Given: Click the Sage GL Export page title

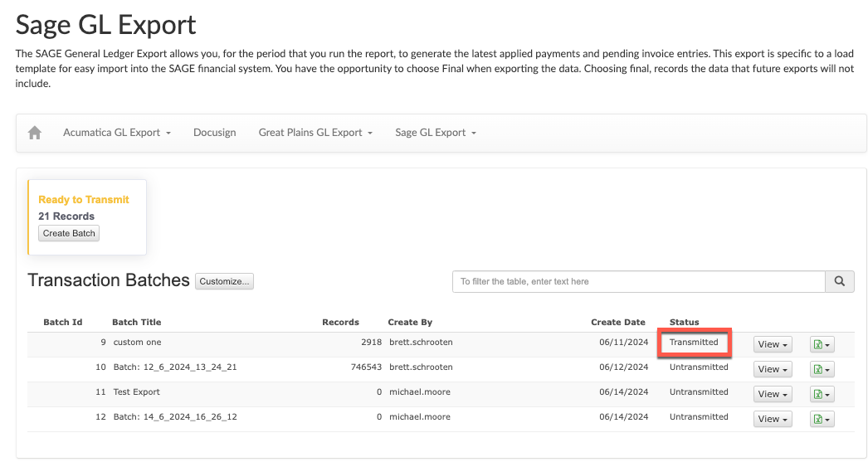Looking at the screenshot, I should pos(105,25).
